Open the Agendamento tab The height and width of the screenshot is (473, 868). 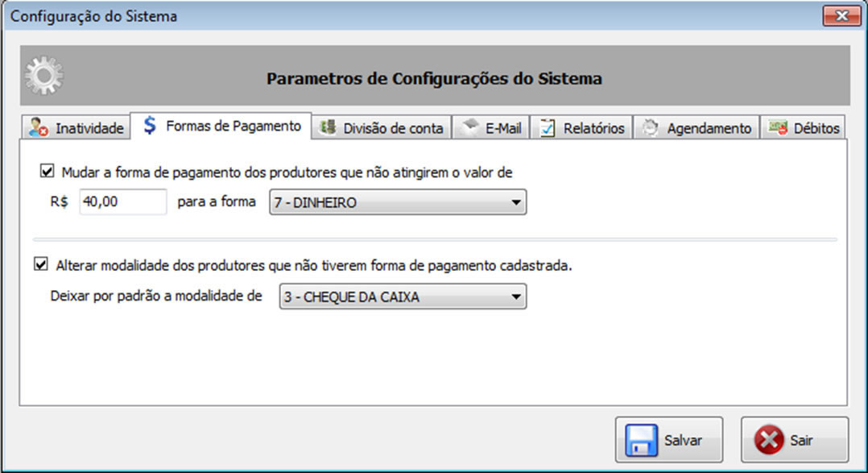(696, 128)
